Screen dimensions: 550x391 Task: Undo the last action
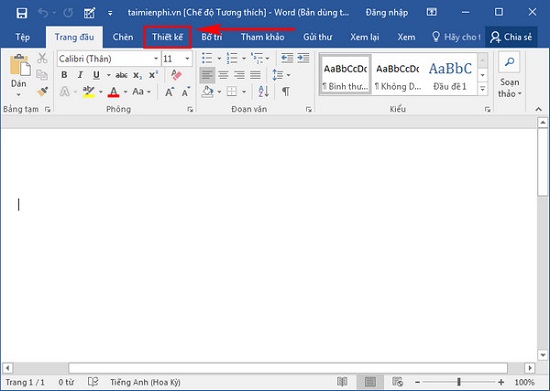(43, 13)
